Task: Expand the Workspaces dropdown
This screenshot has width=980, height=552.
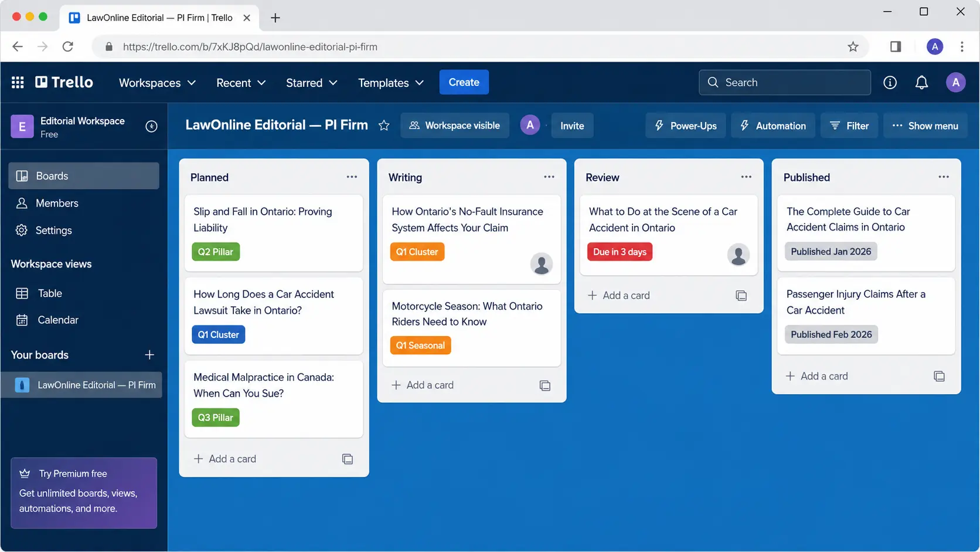Action: pos(157,83)
